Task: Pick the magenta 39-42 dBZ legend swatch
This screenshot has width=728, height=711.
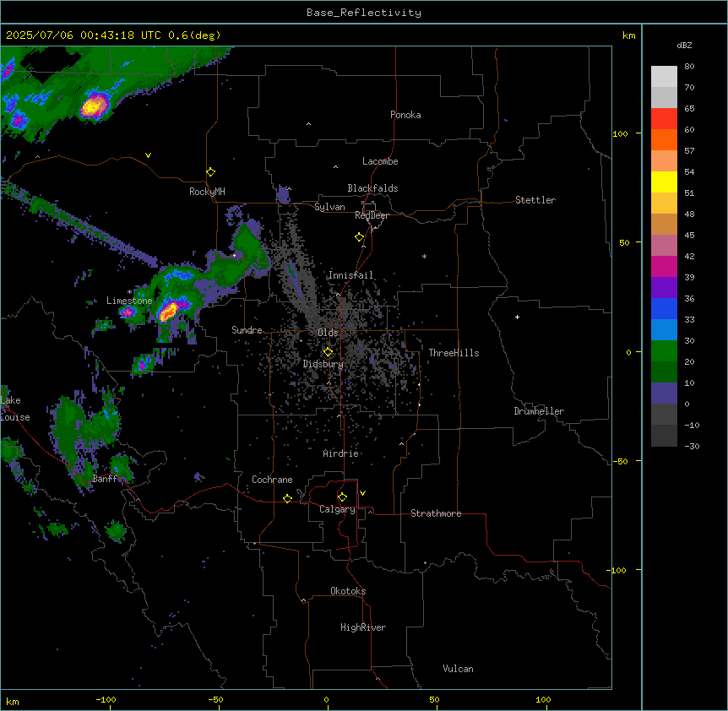Action: (x=664, y=266)
